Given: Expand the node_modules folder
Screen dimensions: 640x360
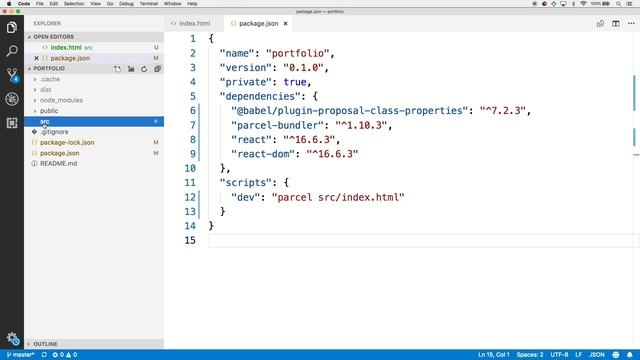Looking at the screenshot, I should [x=61, y=100].
